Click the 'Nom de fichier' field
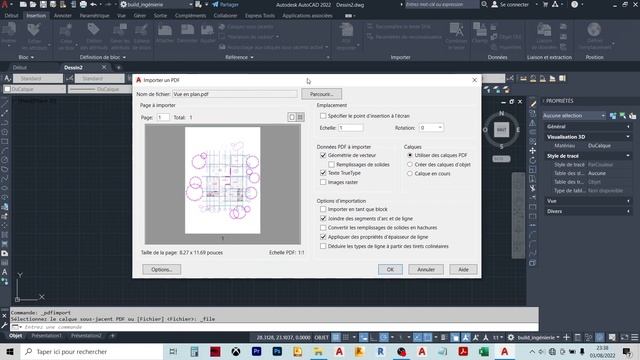640x360 pixels. (235, 94)
